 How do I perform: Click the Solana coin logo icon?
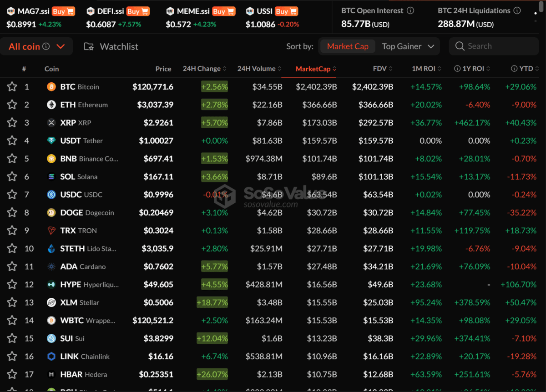coord(52,177)
